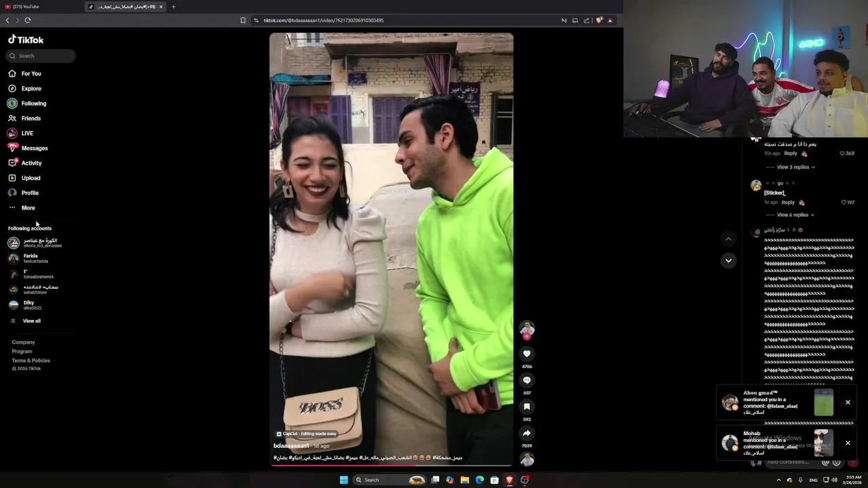The image size is (868, 488).
Task: Open the Brave browser taskbar icon
Action: (x=509, y=480)
